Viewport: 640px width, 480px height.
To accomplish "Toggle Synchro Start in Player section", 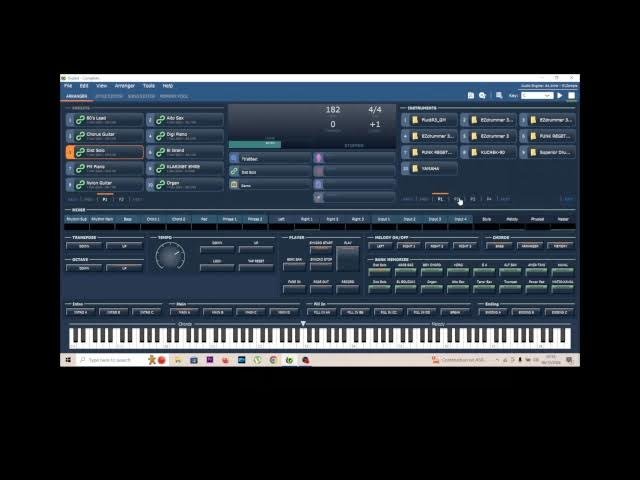I will [x=321, y=246].
